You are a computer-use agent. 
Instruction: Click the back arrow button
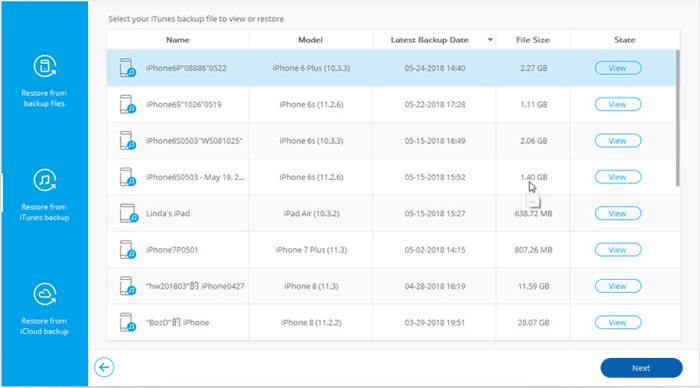click(104, 367)
